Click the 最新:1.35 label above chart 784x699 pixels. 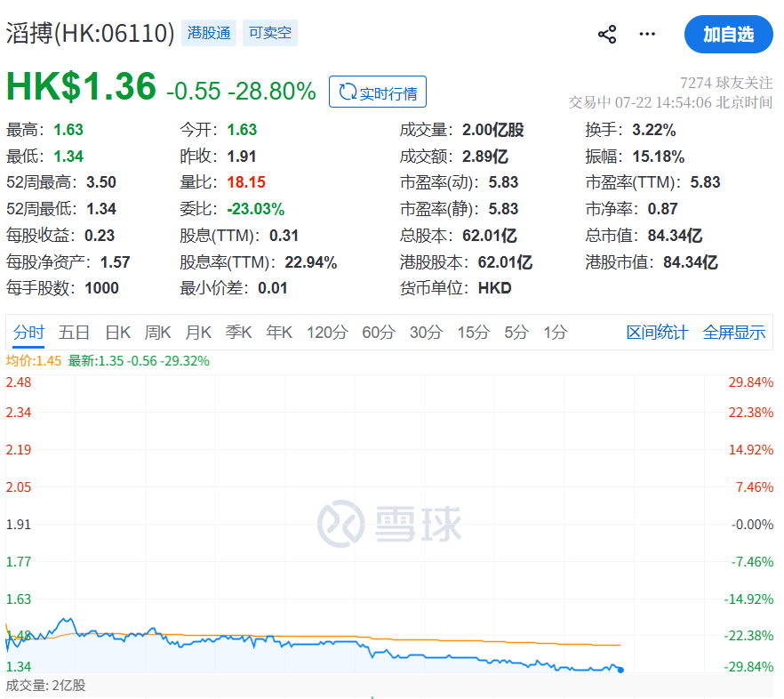[x=139, y=361]
